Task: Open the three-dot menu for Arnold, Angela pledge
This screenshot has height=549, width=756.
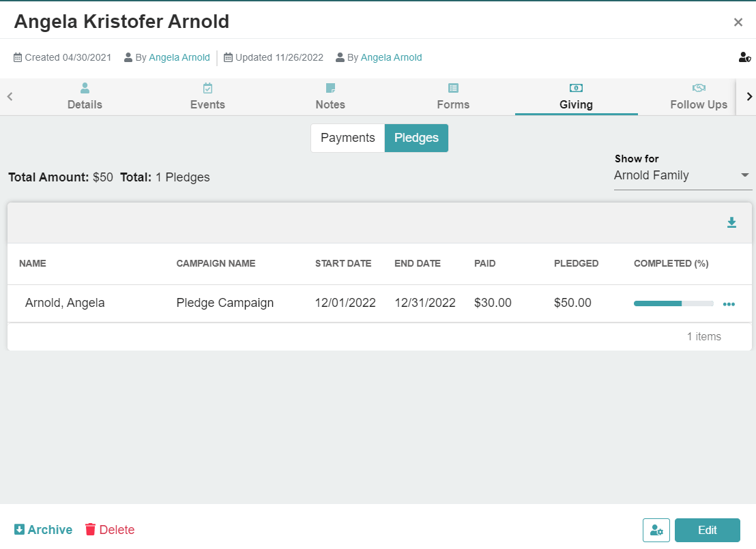Action: click(x=729, y=304)
